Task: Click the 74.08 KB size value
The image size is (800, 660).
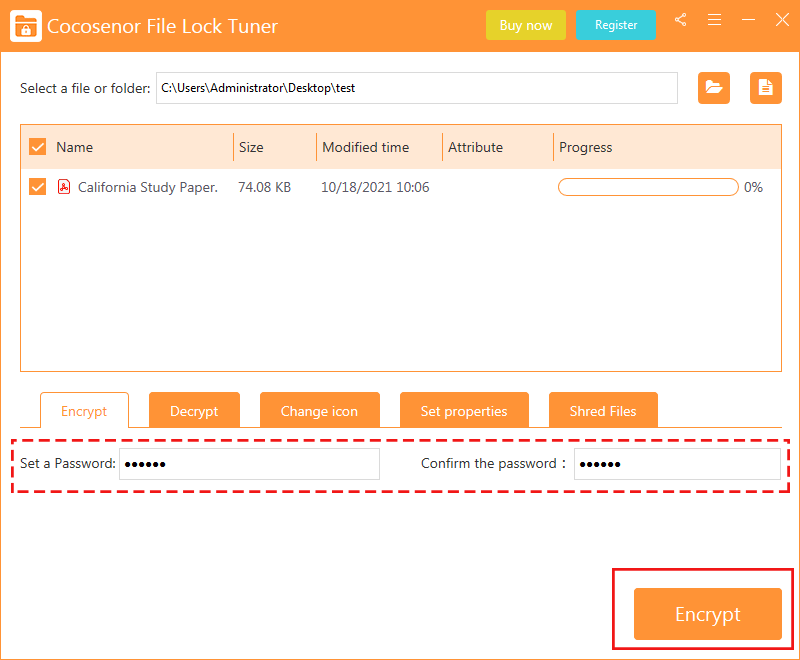Action: pos(264,187)
